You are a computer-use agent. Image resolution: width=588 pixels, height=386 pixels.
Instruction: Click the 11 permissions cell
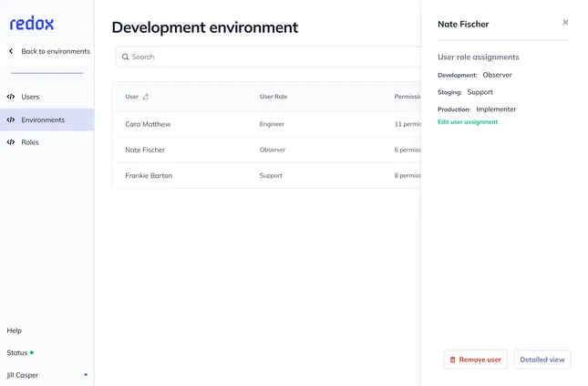click(407, 124)
